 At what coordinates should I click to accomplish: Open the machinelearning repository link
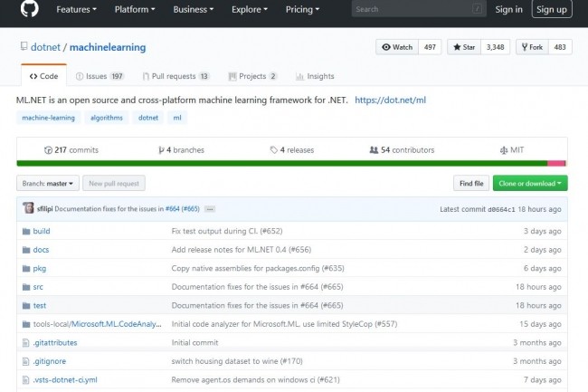(108, 47)
